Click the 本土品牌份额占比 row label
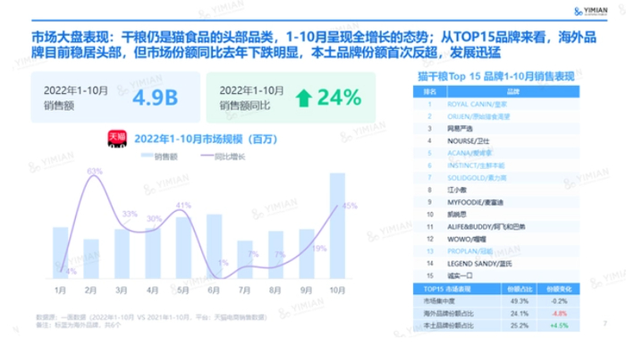The width and height of the screenshot is (626, 364). [x=449, y=326]
